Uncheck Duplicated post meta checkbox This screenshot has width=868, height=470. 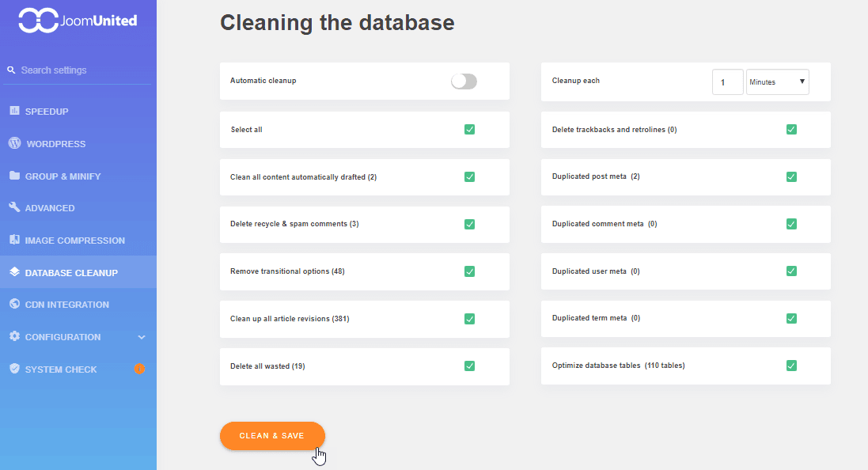[x=791, y=176]
